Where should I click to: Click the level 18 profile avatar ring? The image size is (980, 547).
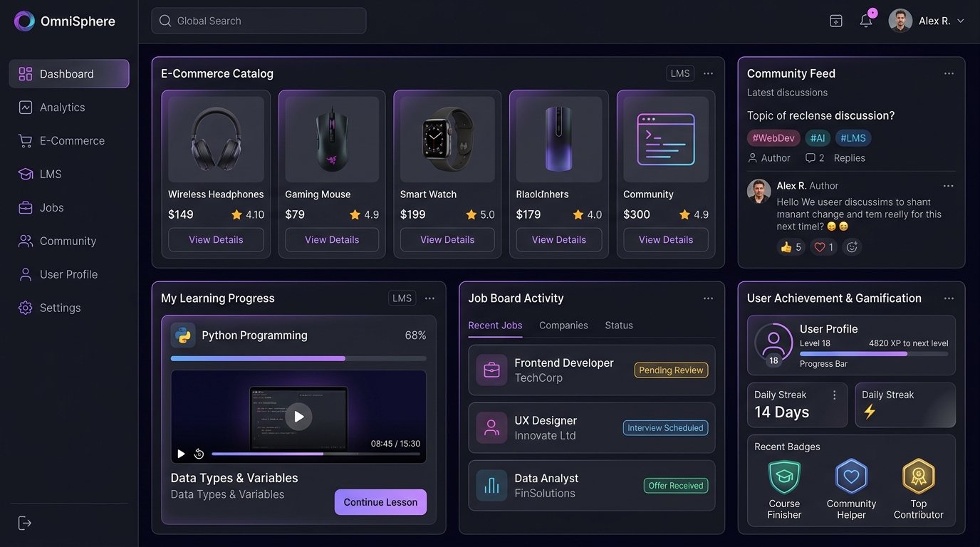tap(773, 343)
